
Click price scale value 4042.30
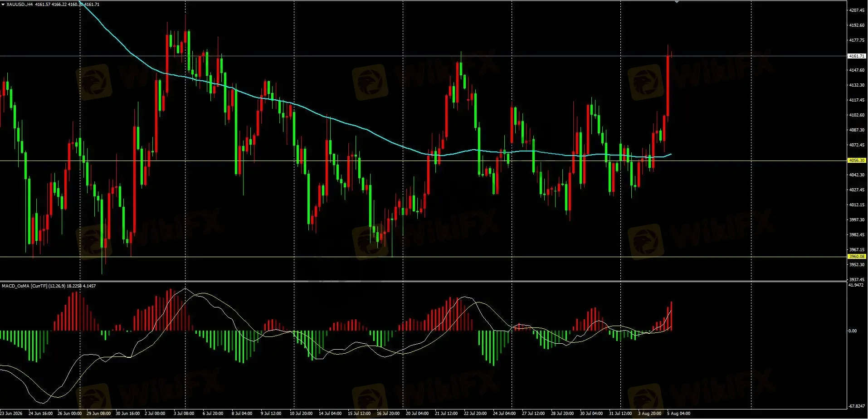(x=857, y=175)
